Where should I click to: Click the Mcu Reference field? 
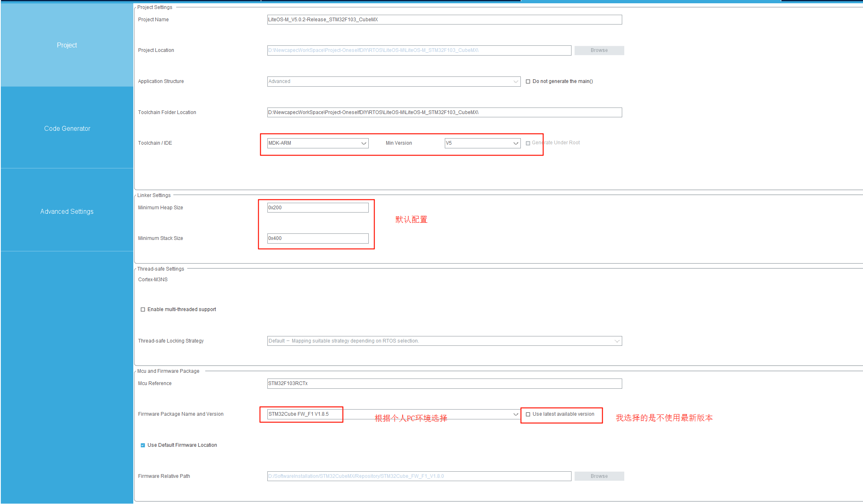pos(444,383)
